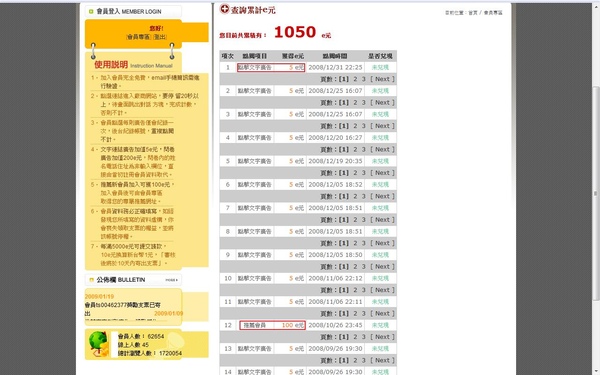Screen dimensions: 600x375
Task: Click the 5 e元 value in row 10
Action: [x=297, y=278]
